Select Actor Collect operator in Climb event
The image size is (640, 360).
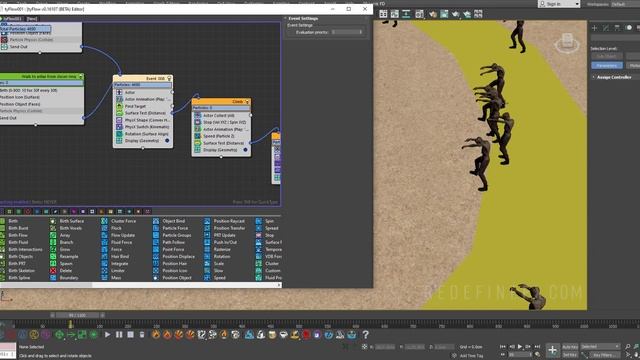(x=221, y=116)
